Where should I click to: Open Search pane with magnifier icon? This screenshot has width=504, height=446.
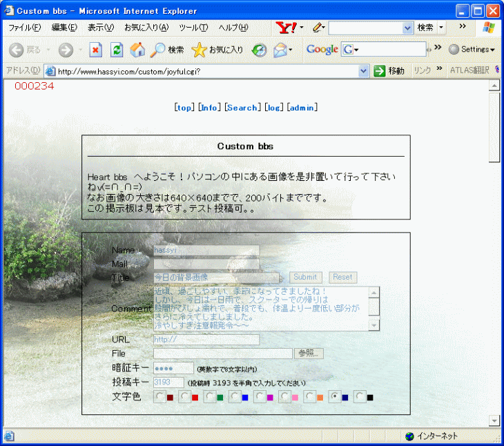point(166,50)
